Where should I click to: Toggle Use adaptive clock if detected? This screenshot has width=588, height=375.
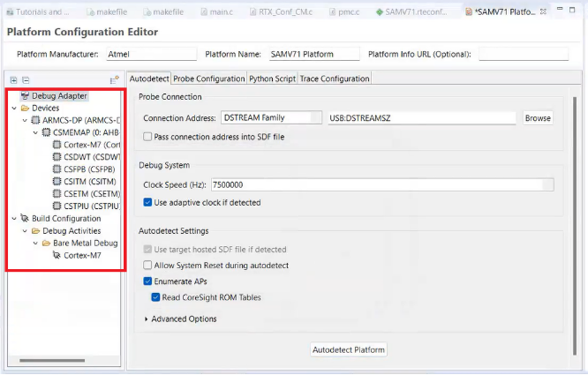click(147, 202)
